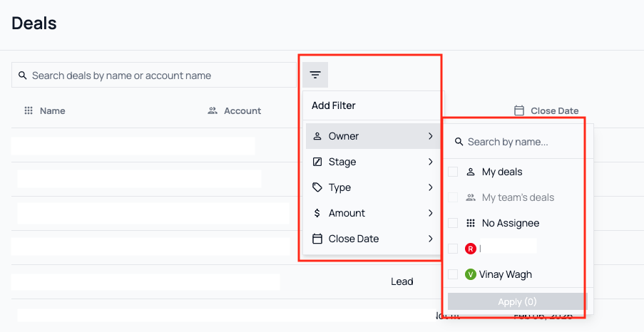
Task: Pick Close Date filter option
Action: (x=373, y=239)
